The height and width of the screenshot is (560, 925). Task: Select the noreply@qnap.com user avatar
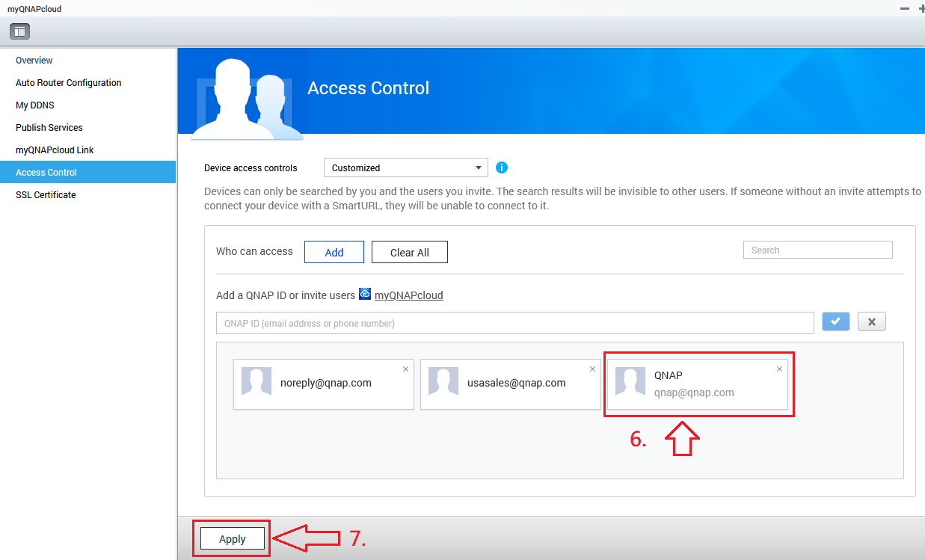256,382
